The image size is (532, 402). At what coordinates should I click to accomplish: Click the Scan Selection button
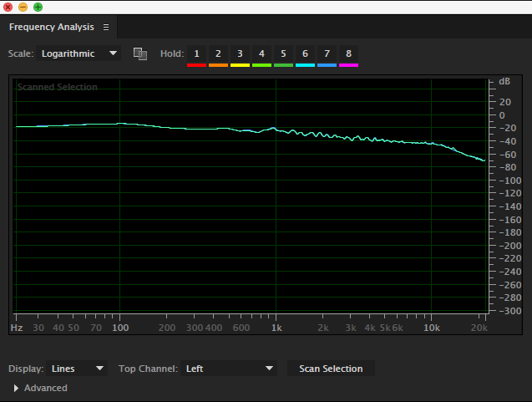point(331,369)
